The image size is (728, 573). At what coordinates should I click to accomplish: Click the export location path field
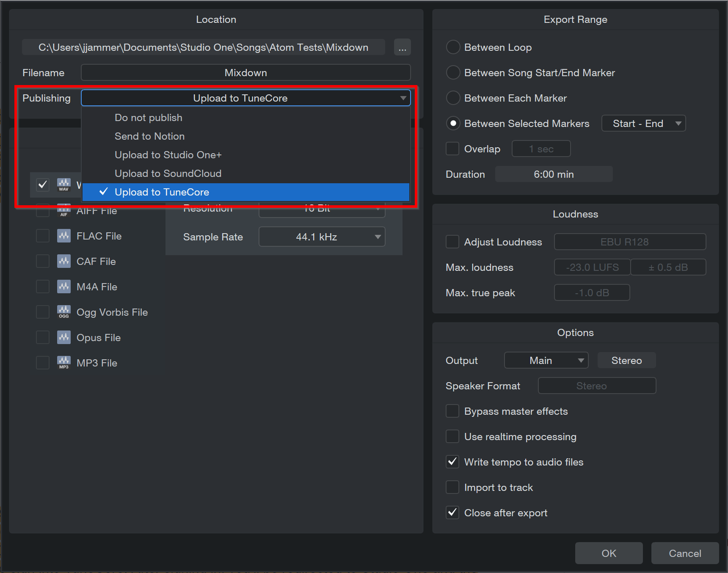[204, 47]
